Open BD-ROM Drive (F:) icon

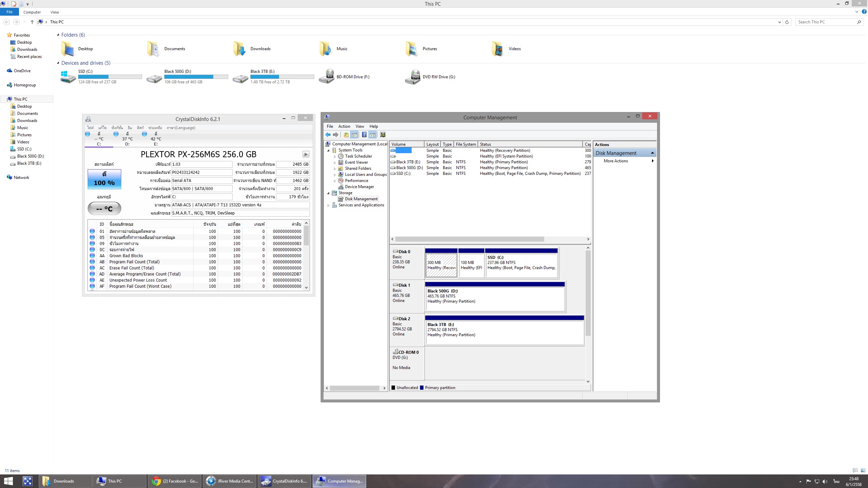click(327, 77)
